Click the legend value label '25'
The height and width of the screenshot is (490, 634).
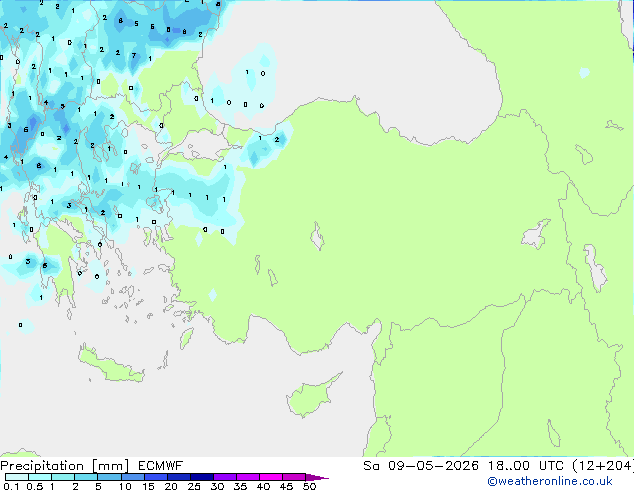194,486
